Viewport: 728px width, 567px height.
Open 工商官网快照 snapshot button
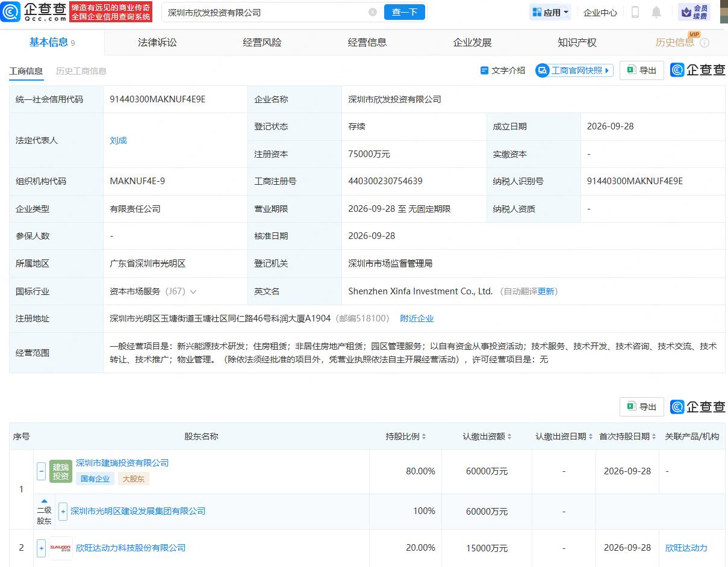(x=574, y=70)
